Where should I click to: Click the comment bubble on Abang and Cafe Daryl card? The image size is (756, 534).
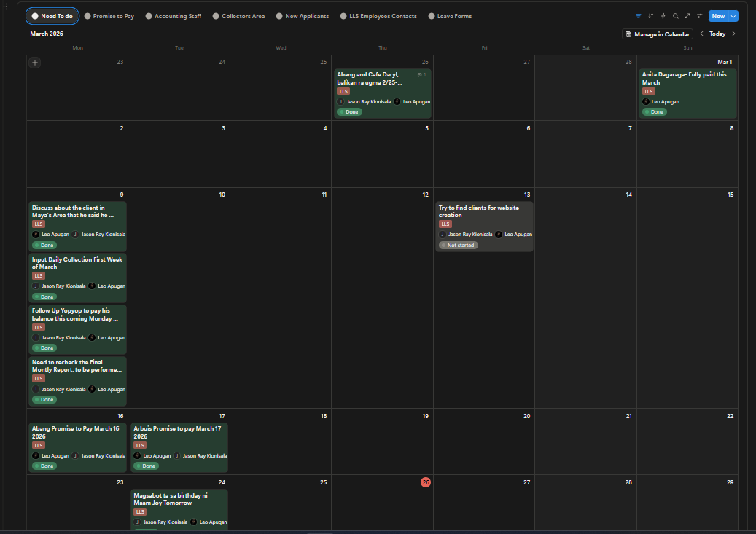[420, 74]
